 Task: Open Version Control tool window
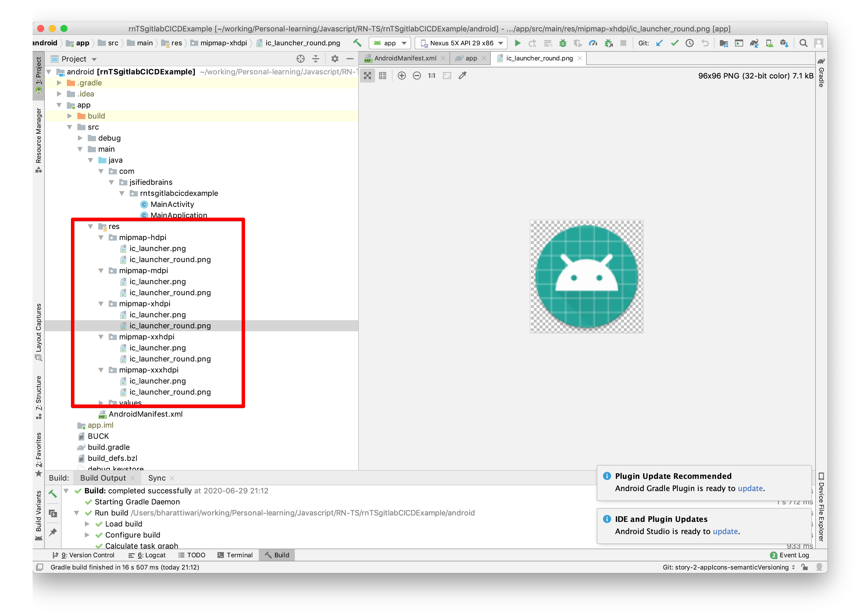coord(83,555)
